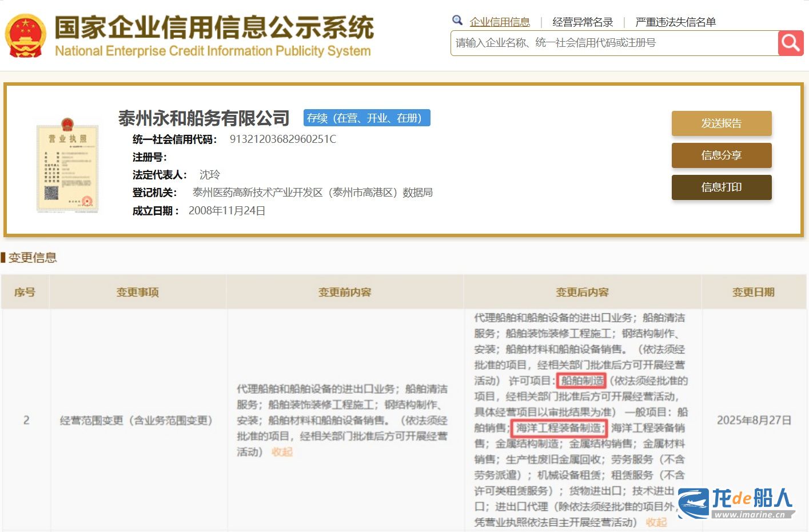The image size is (809, 532).
Task: Focus the enterprise name search input field
Action: coord(614,43)
